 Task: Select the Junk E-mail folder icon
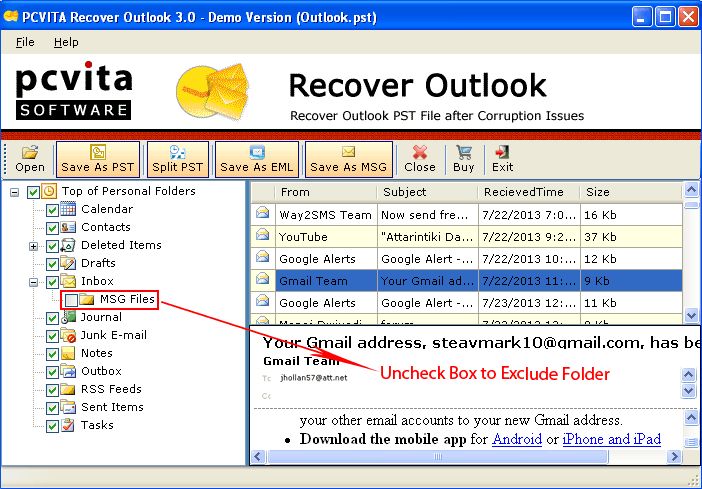pyautogui.click(x=68, y=335)
